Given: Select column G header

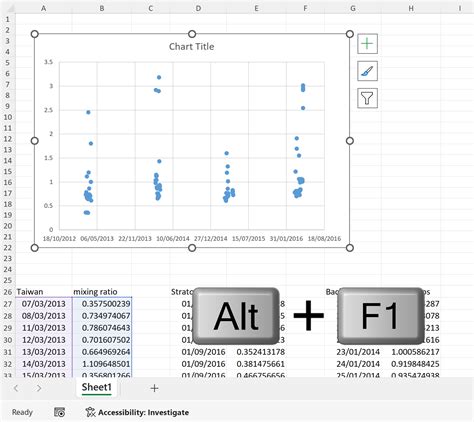Looking at the screenshot, I should (353, 9).
